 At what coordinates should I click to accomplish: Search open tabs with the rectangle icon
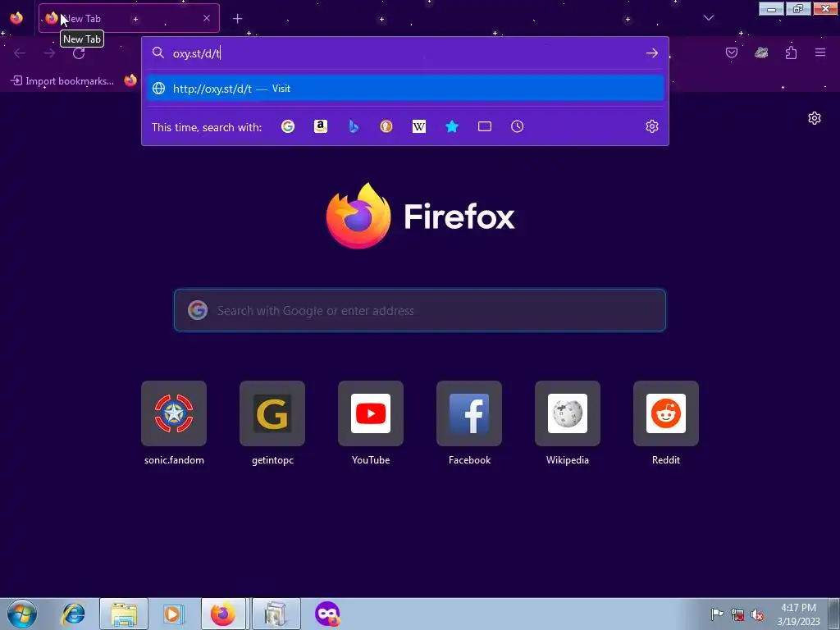(x=484, y=126)
